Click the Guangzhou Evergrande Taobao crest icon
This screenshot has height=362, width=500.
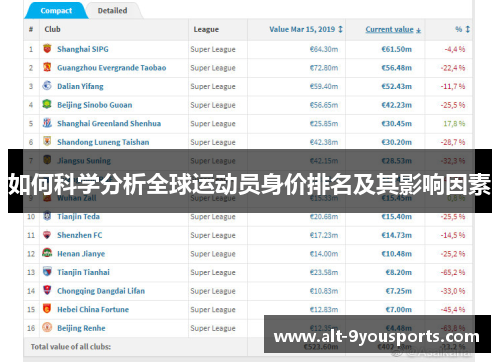47,67
